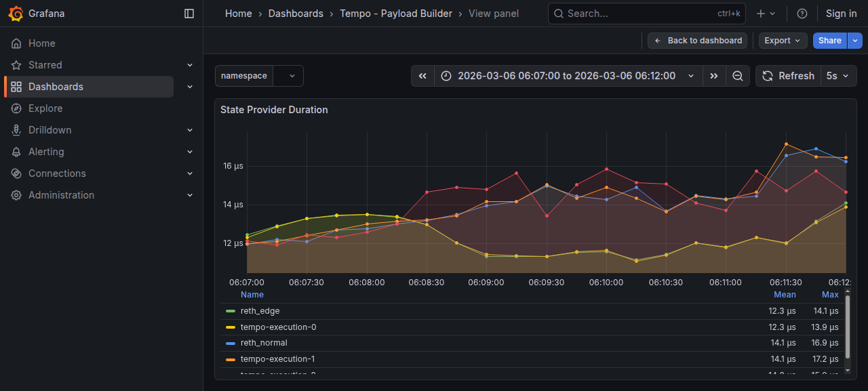The width and height of the screenshot is (868, 391).
Task: Click the State Provider Duration title
Action: pyautogui.click(x=274, y=110)
